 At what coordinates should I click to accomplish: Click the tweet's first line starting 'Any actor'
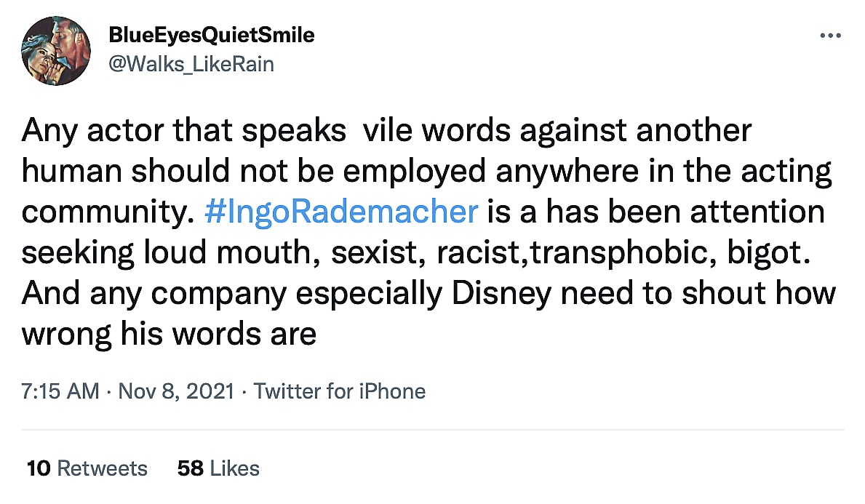click(x=386, y=131)
